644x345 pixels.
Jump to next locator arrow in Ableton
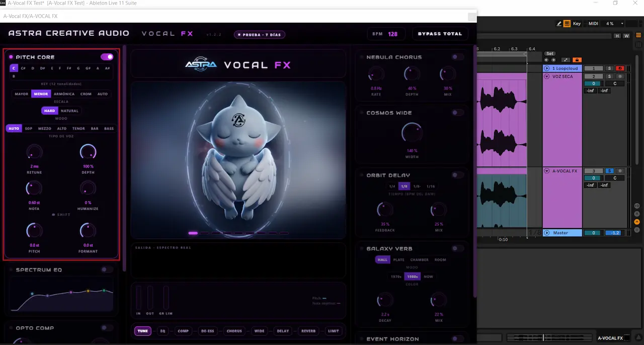pos(553,60)
